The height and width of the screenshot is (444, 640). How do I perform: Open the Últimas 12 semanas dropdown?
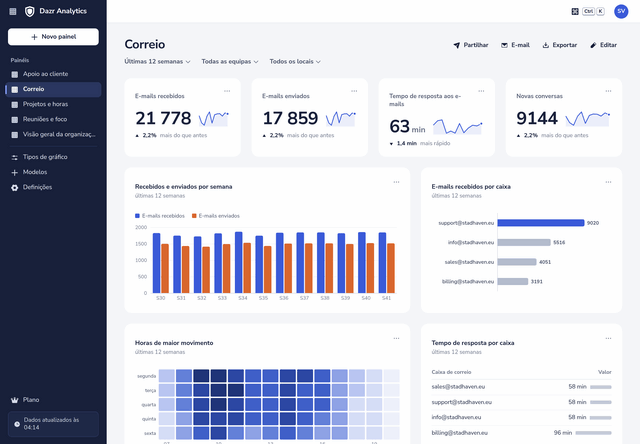(157, 62)
